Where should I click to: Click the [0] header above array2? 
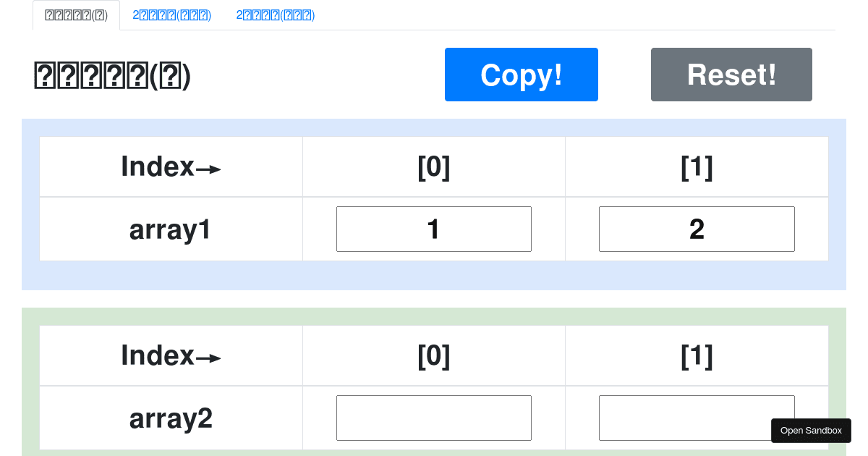pyautogui.click(x=433, y=356)
